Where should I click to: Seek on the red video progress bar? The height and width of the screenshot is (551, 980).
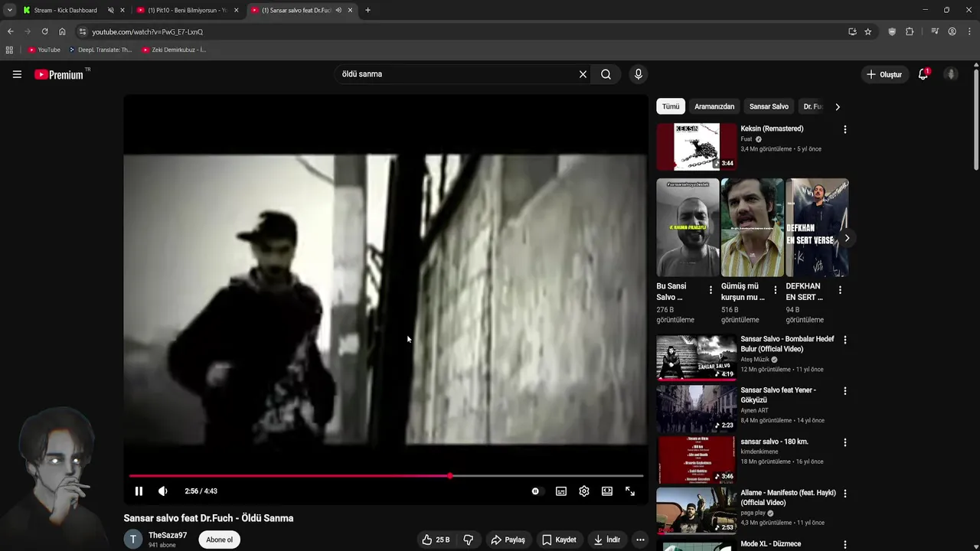(386, 476)
